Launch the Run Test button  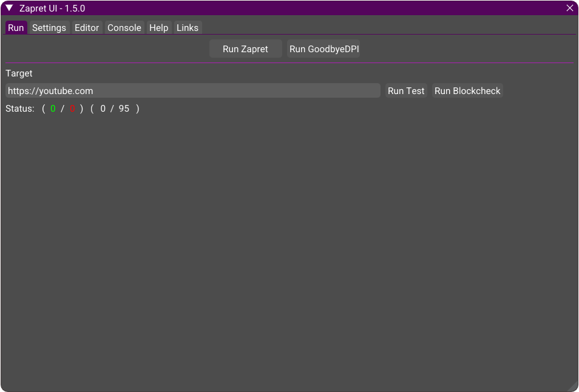click(406, 91)
